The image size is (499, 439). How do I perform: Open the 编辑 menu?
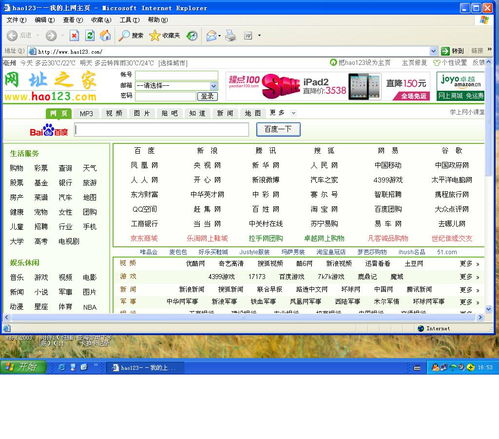coord(45,20)
